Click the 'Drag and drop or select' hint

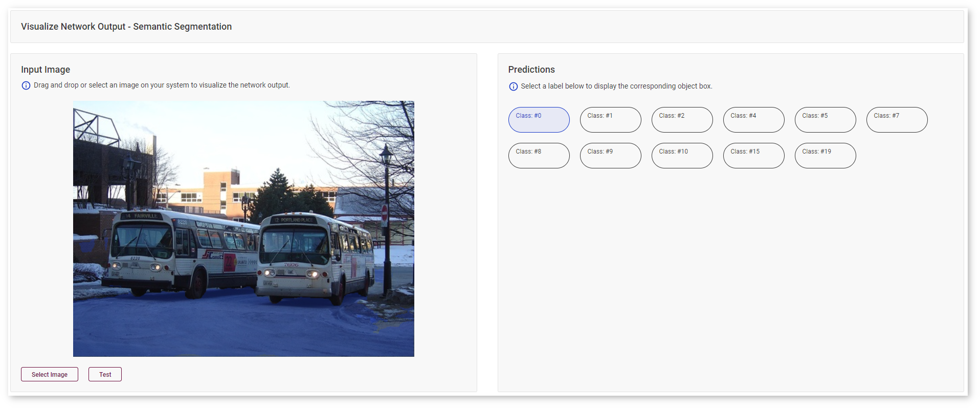pyautogui.click(x=162, y=85)
